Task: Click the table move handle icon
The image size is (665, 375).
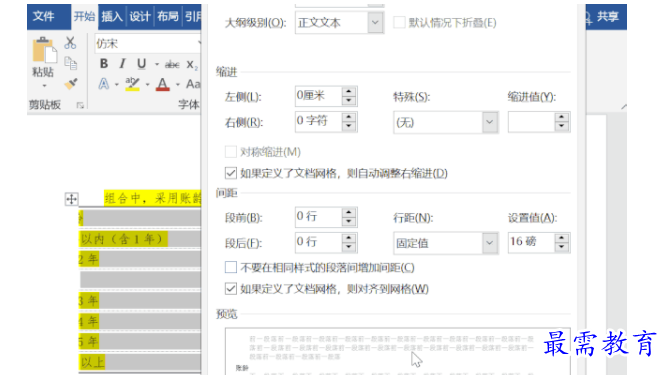Action: (71, 199)
